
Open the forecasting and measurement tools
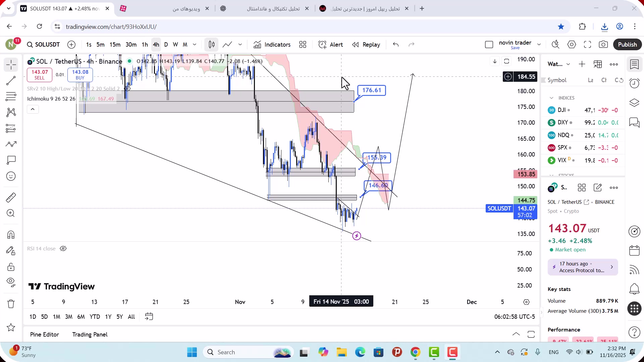pyautogui.click(x=11, y=128)
